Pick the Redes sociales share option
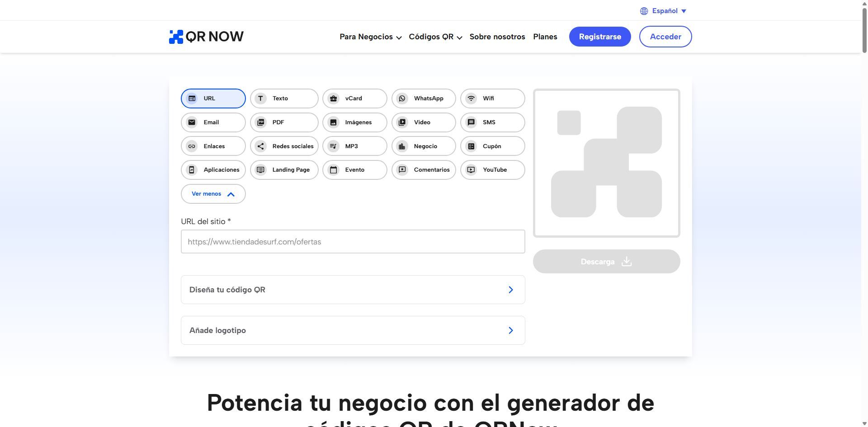868x427 pixels. 284,146
